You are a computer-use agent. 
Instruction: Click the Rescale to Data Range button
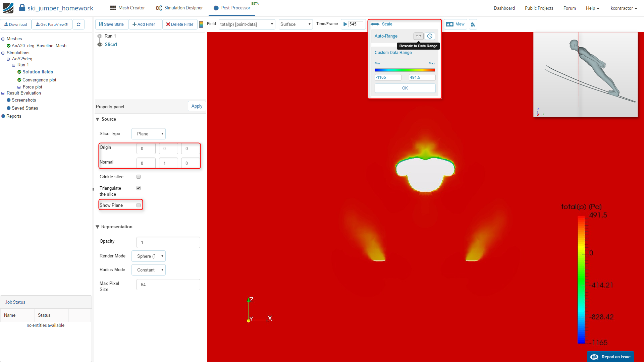tap(418, 36)
